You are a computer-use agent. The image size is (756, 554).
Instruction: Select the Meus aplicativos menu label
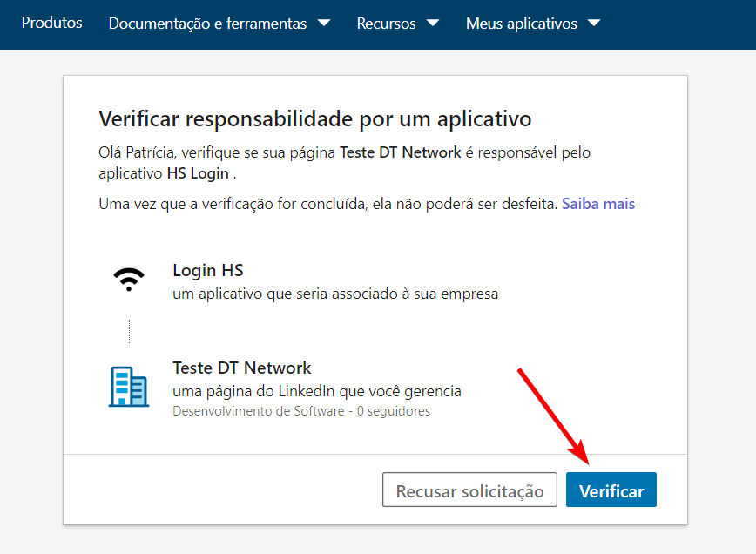click(x=521, y=24)
